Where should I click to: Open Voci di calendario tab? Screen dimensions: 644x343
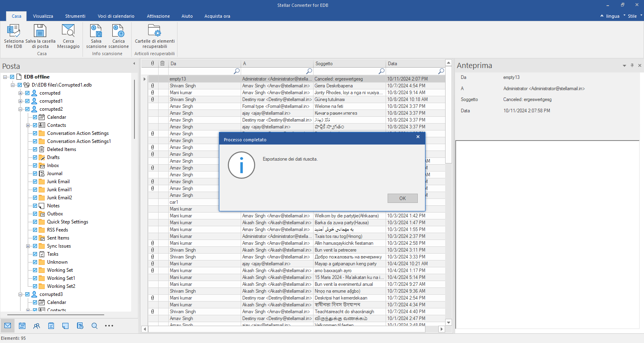point(116,16)
